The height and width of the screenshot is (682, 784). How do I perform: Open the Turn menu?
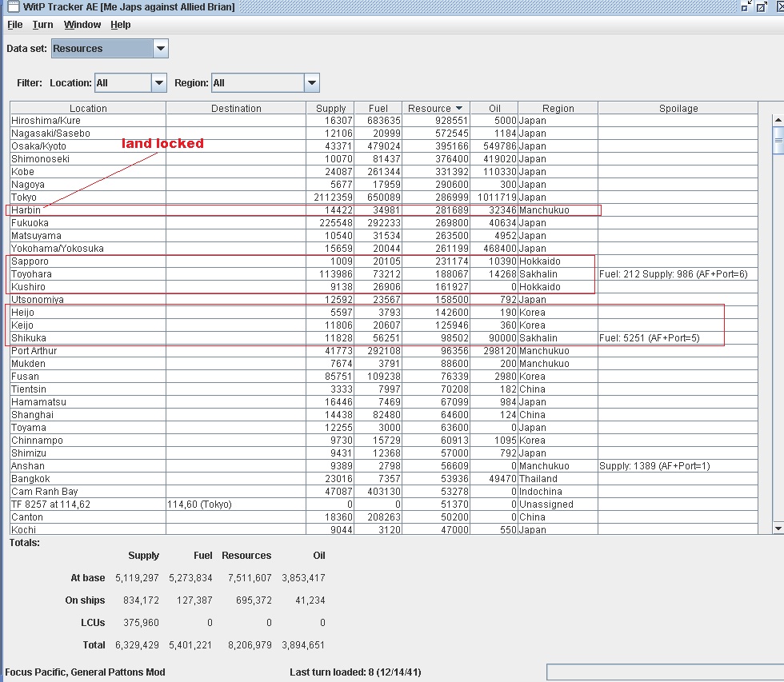tap(42, 25)
